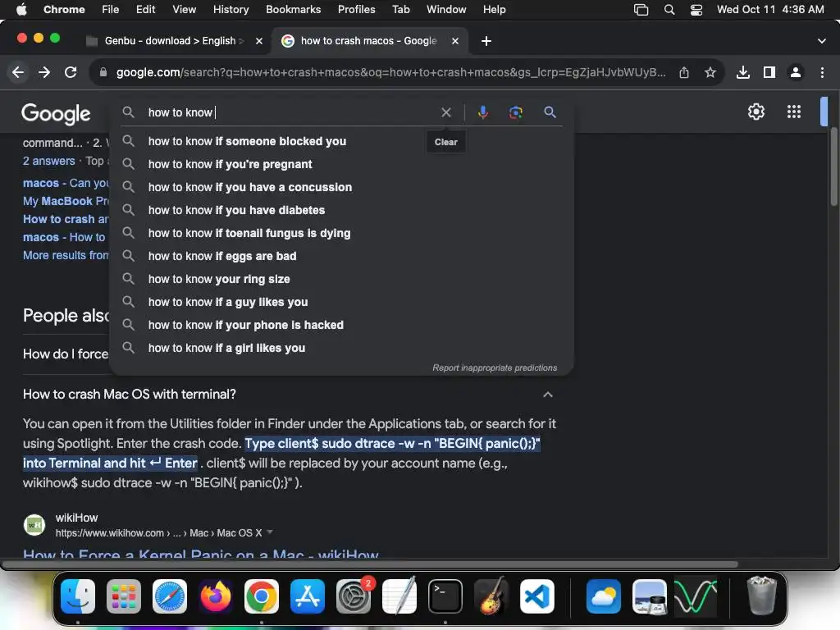Open Spotlight search in the menu bar
This screenshot has width=840, height=630.
pyautogui.click(x=669, y=10)
